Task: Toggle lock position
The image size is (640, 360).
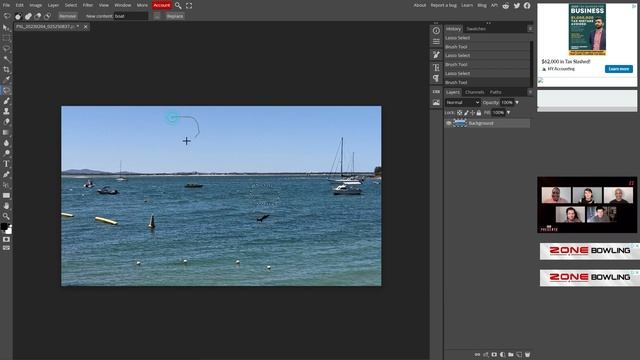Action: pos(472,113)
